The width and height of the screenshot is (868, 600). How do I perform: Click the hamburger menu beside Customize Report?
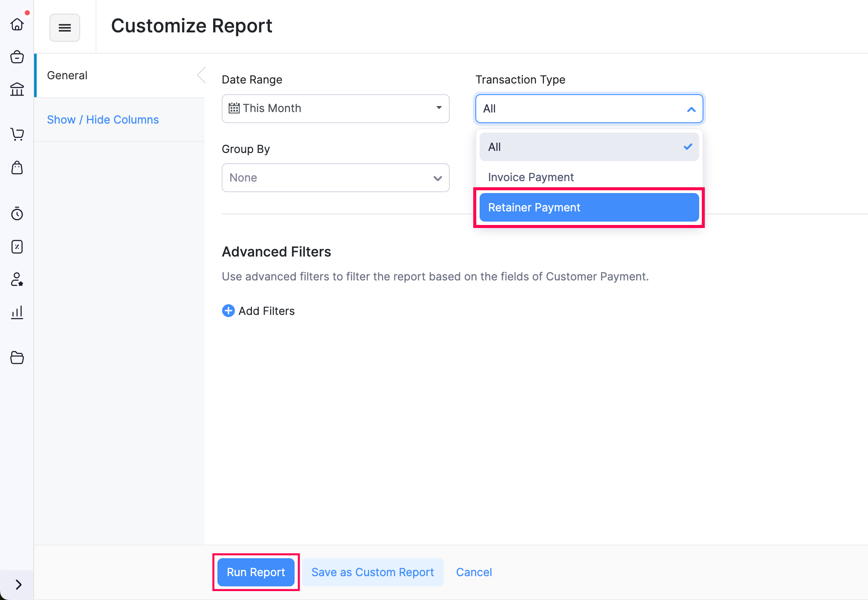pyautogui.click(x=65, y=27)
